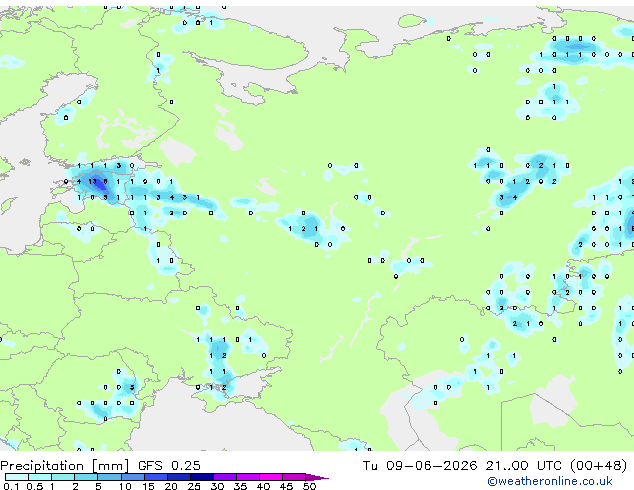634x490 pixels.
Task: Click the 0.1–0.5 mm lightest legend swatch
Action: pos(17,477)
